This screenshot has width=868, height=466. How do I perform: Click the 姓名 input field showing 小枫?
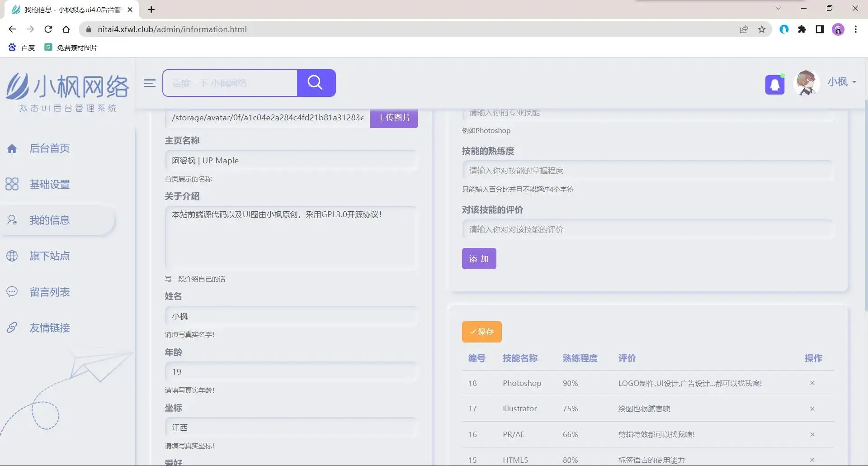click(x=291, y=316)
